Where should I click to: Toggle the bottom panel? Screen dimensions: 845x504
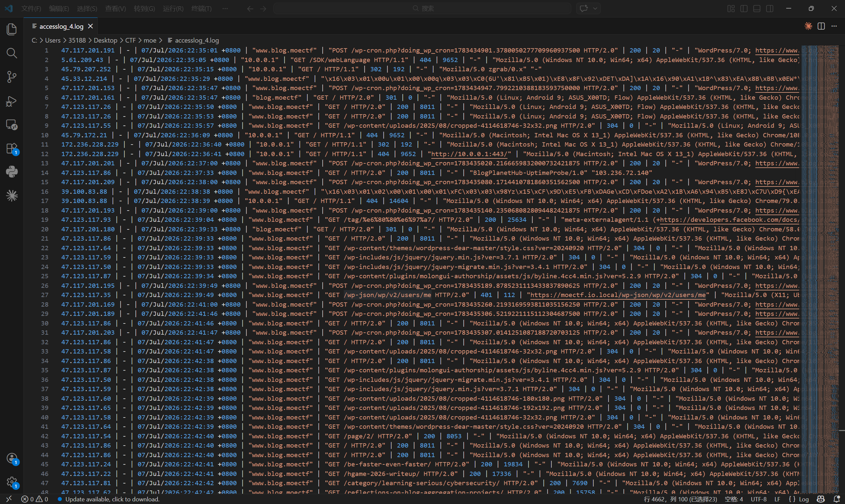click(x=757, y=9)
